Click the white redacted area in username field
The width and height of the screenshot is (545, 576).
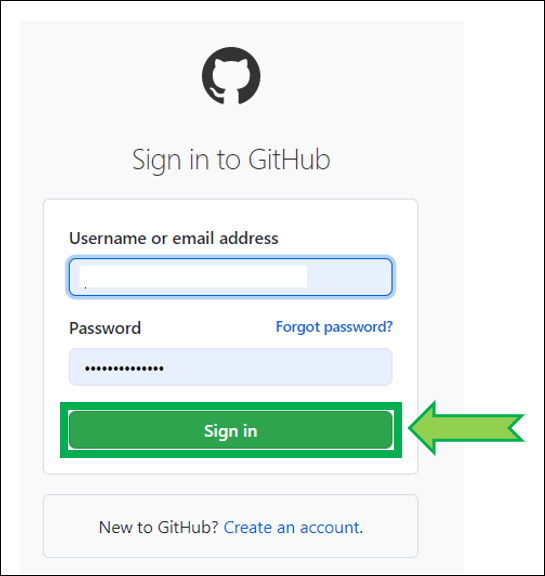[x=193, y=276]
